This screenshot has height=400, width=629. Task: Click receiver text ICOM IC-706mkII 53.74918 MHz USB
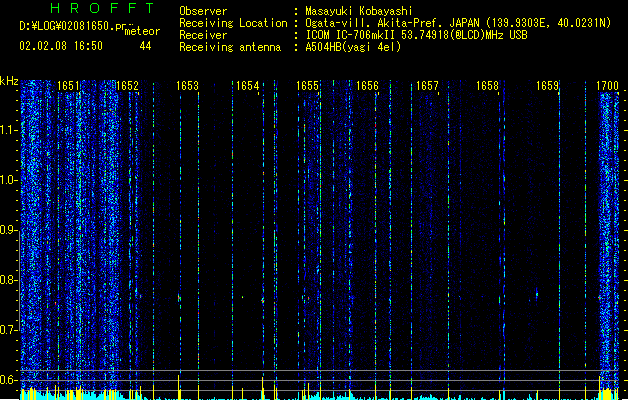click(416, 35)
